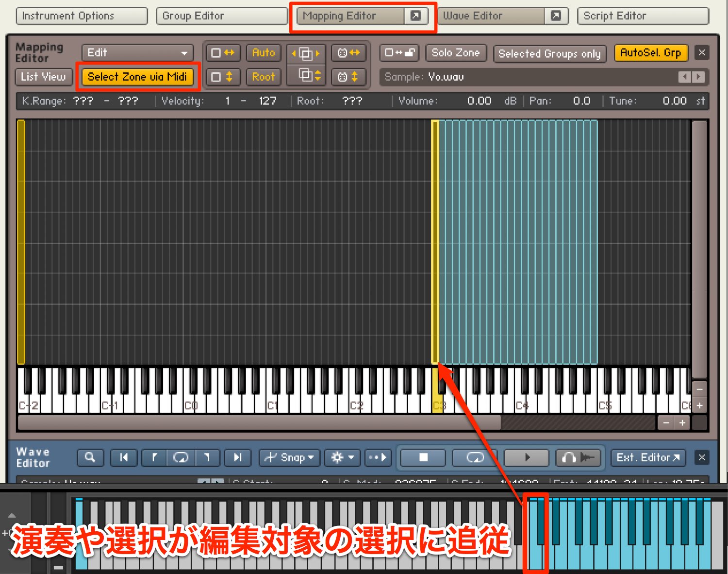Viewport: 728px width, 574px height.
Task: Open the gear settings dropdown
Action: (x=342, y=457)
